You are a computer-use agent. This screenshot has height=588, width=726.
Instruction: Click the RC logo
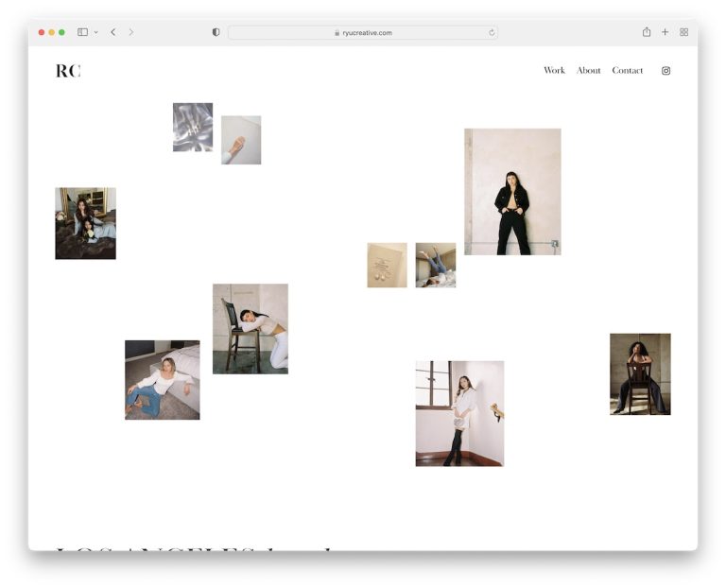(x=68, y=71)
